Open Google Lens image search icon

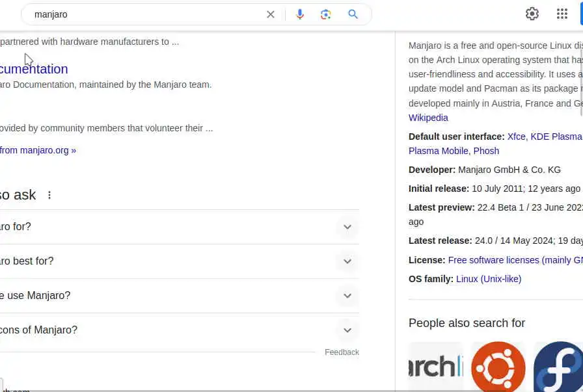coord(326,14)
